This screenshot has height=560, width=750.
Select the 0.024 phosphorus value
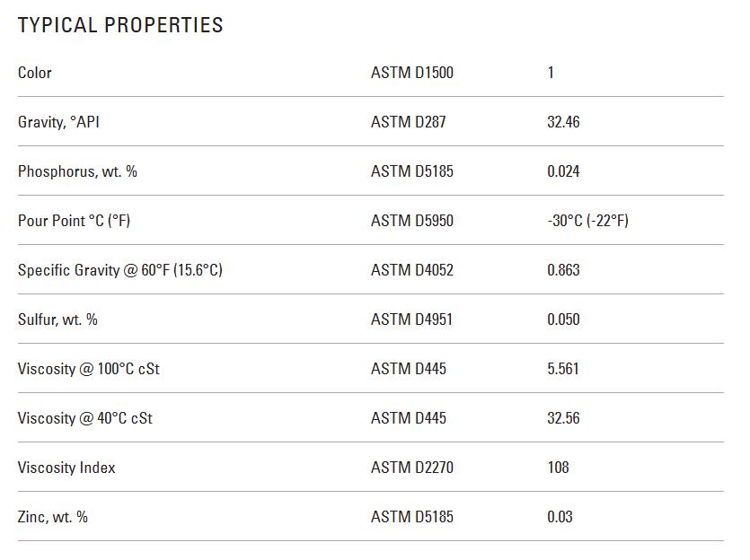[563, 171]
